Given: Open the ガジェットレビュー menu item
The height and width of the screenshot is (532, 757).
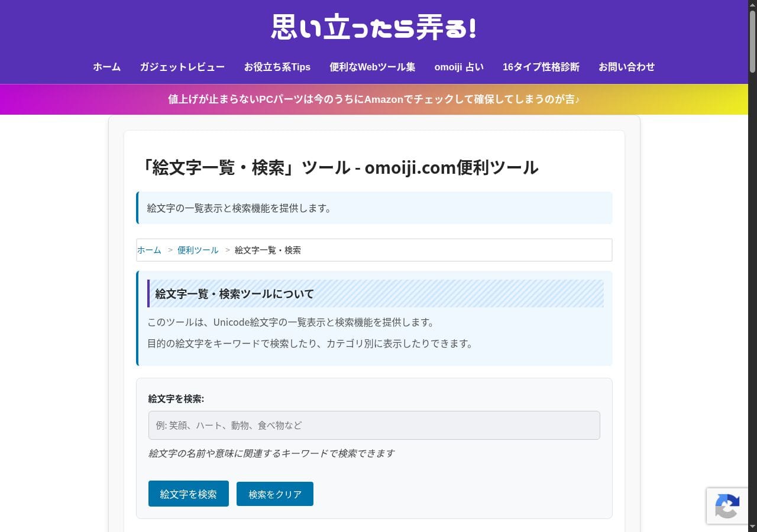Looking at the screenshot, I should click(x=182, y=67).
